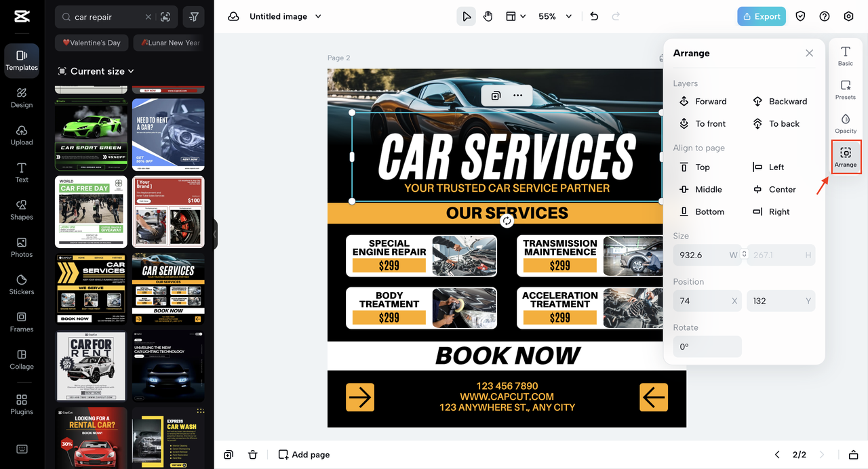Select the pointer cursor tool
This screenshot has height=469, width=868.
466,16
